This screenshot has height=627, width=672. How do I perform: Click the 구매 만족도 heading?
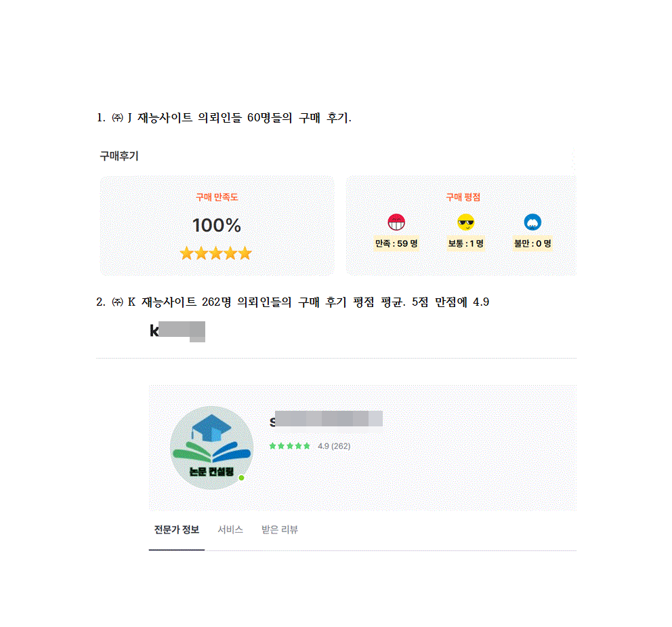click(217, 197)
